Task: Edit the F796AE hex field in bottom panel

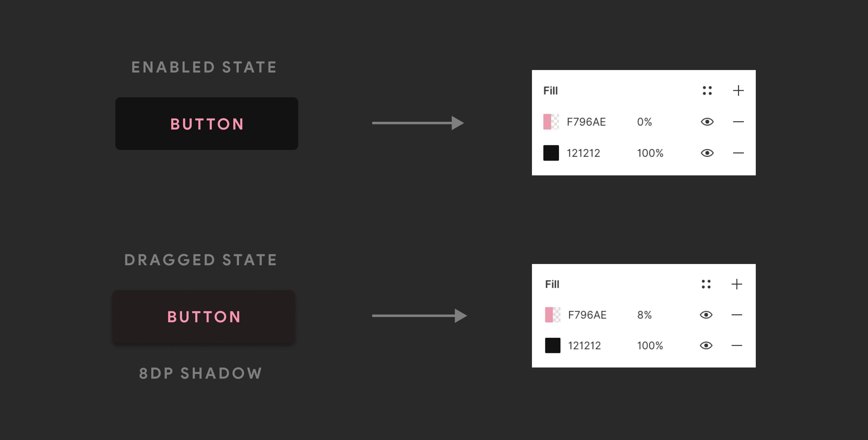Action: [587, 315]
